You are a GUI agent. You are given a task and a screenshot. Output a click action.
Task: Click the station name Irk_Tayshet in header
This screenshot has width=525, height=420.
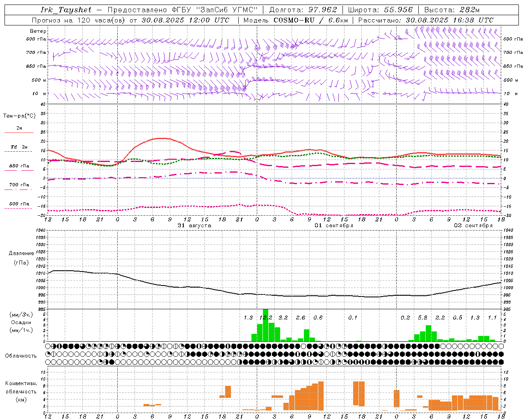coord(66,10)
